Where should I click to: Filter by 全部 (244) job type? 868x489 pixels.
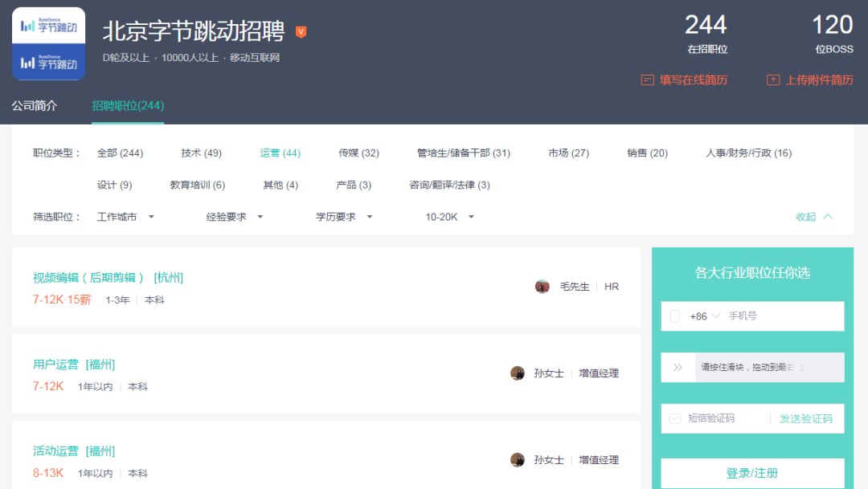[120, 153]
